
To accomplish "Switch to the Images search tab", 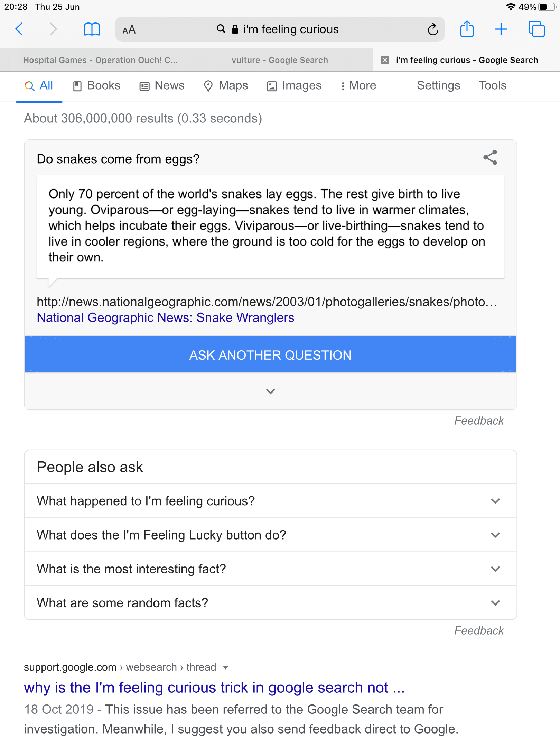I will [x=294, y=85].
